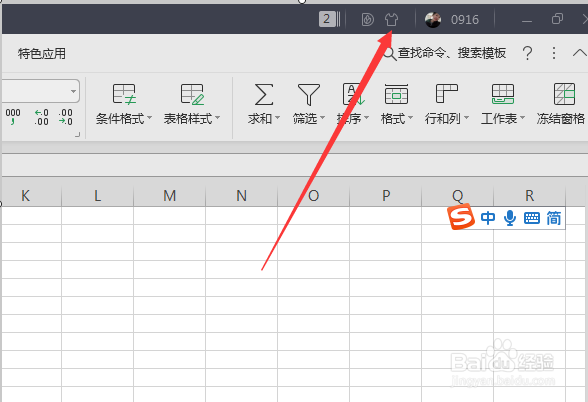This screenshot has height=402, width=588.
Task: Open the 特色应用 ribbon tab
Action: 42,54
